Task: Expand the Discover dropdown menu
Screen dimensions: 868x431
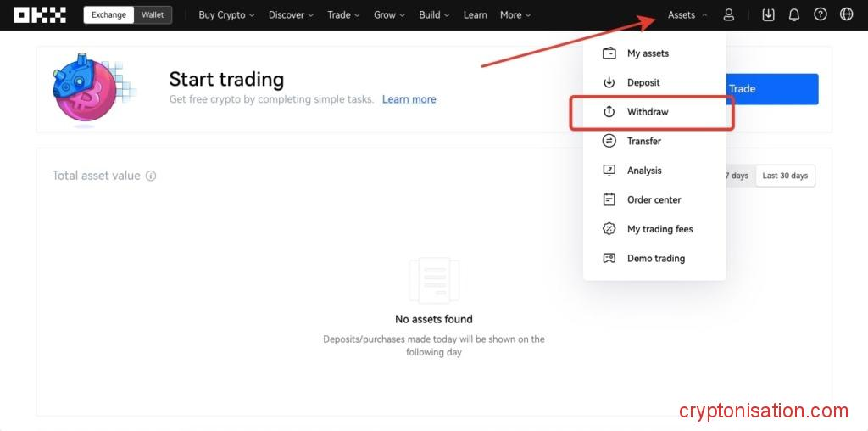Action: click(x=291, y=14)
